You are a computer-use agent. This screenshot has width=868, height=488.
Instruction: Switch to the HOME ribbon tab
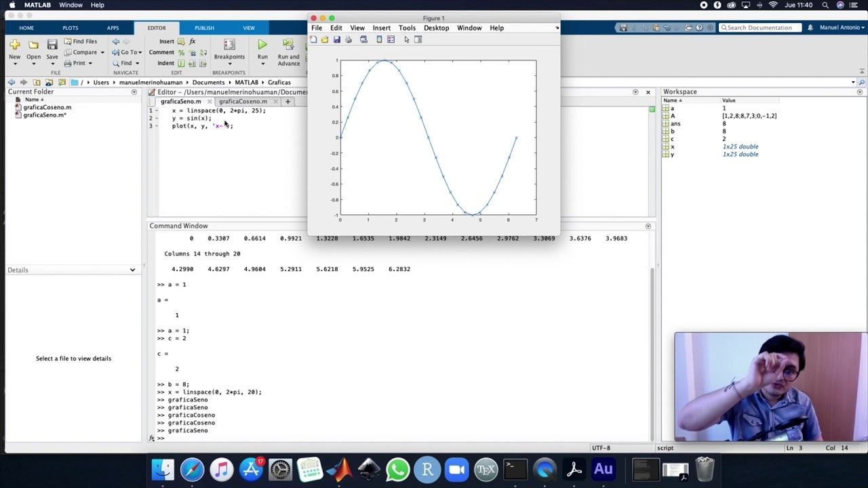tap(26, 28)
